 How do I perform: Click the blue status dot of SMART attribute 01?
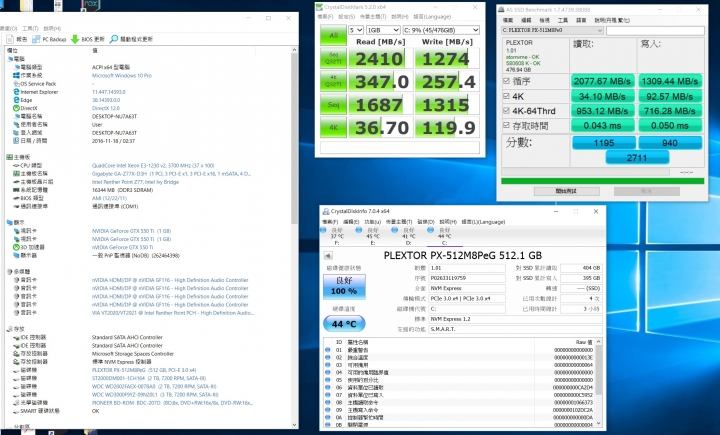tap(327, 350)
